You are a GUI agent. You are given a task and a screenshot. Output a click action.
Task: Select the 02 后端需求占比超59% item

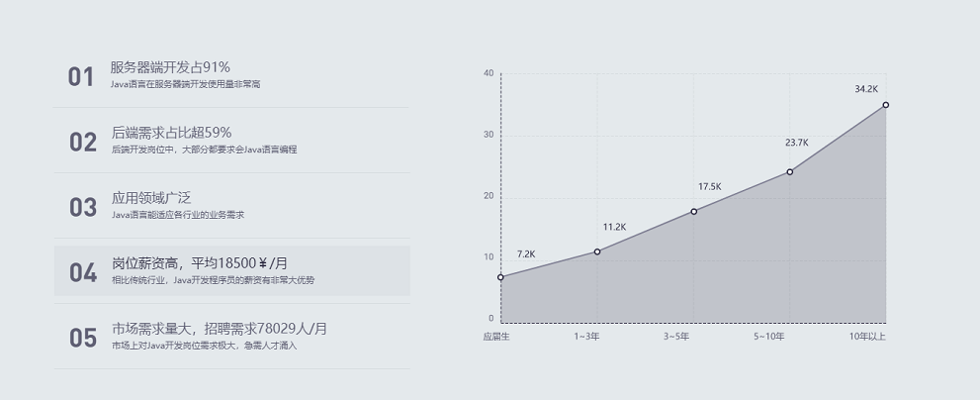click(x=231, y=141)
